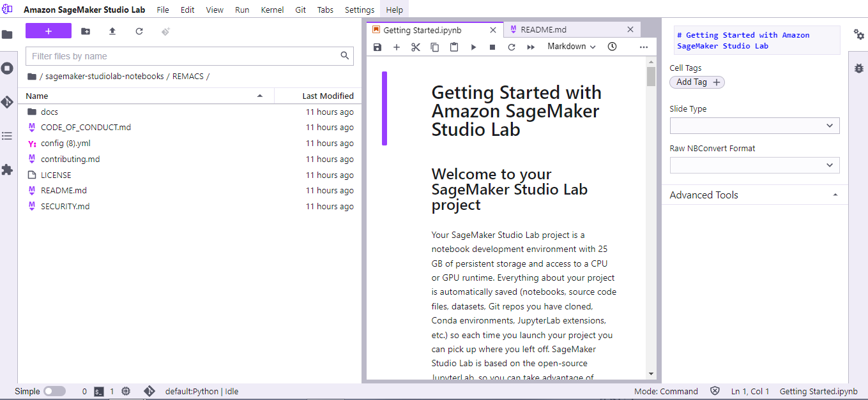Click the notebook vertical scrollbar thumb

point(651,77)
